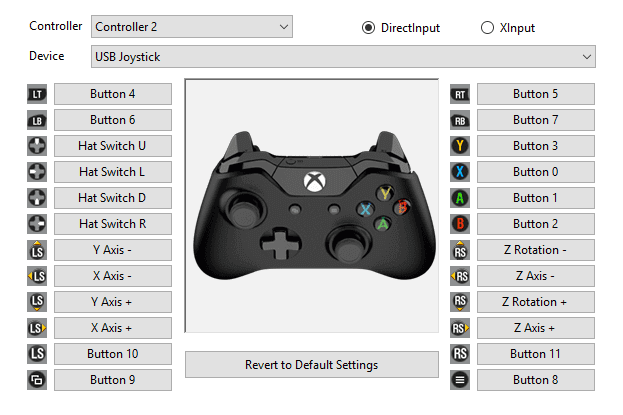Click the Y Axis - mapping

113,250
